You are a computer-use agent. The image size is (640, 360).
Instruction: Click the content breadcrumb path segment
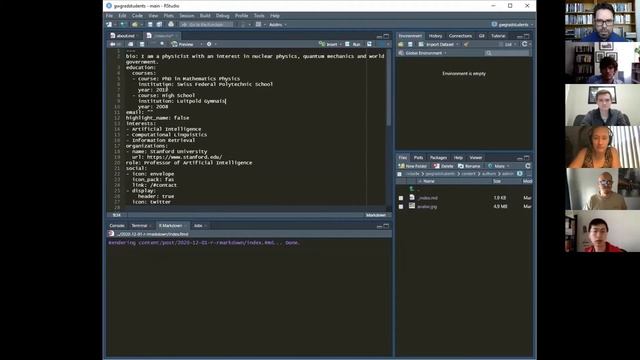click(469, 174)
